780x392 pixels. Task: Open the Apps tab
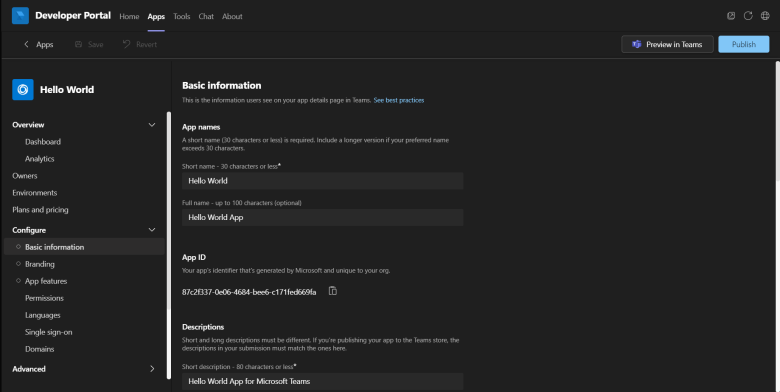tap(156, 16)
